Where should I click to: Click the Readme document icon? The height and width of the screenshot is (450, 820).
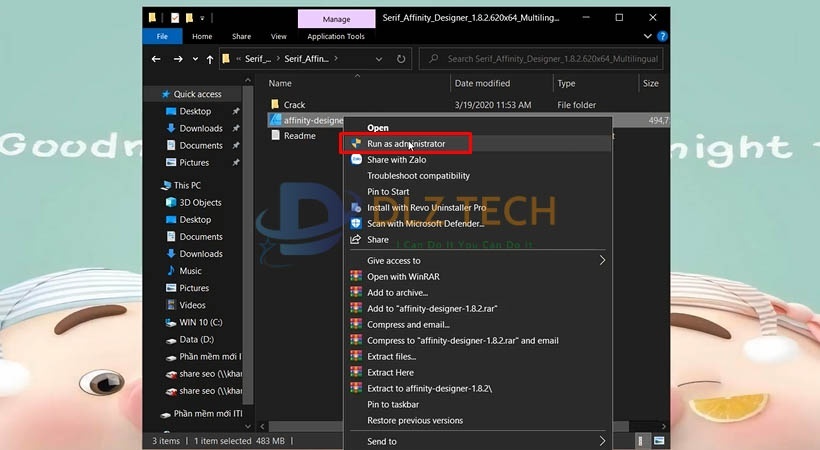(275, 136)
